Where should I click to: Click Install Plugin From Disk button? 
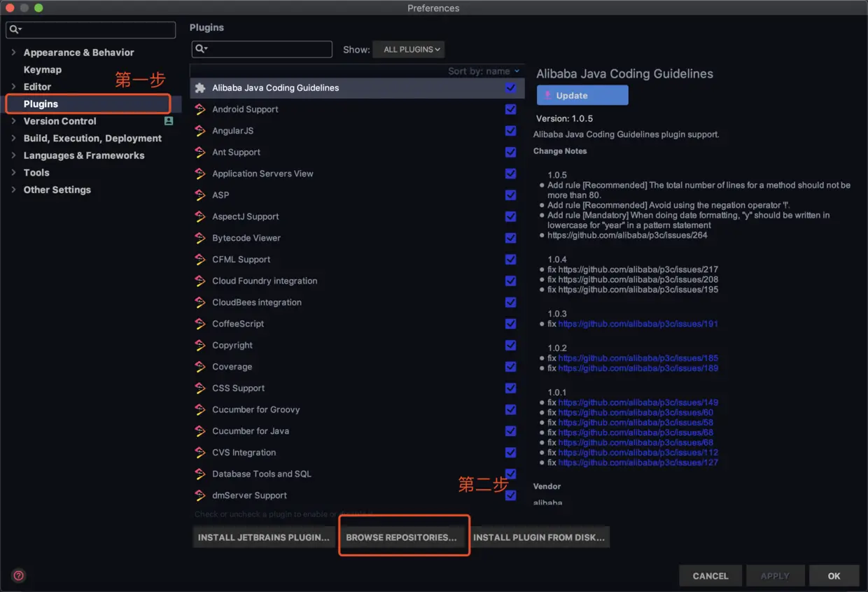click(x=539, y=537)
